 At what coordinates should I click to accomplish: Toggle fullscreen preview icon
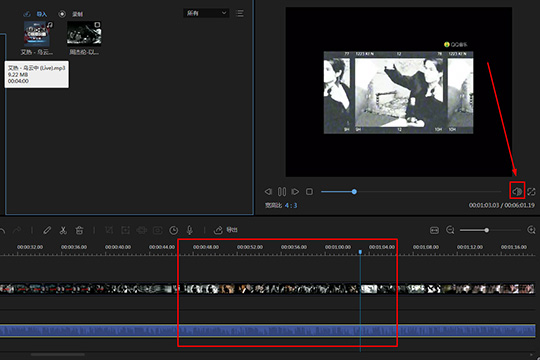pos(531,192)
